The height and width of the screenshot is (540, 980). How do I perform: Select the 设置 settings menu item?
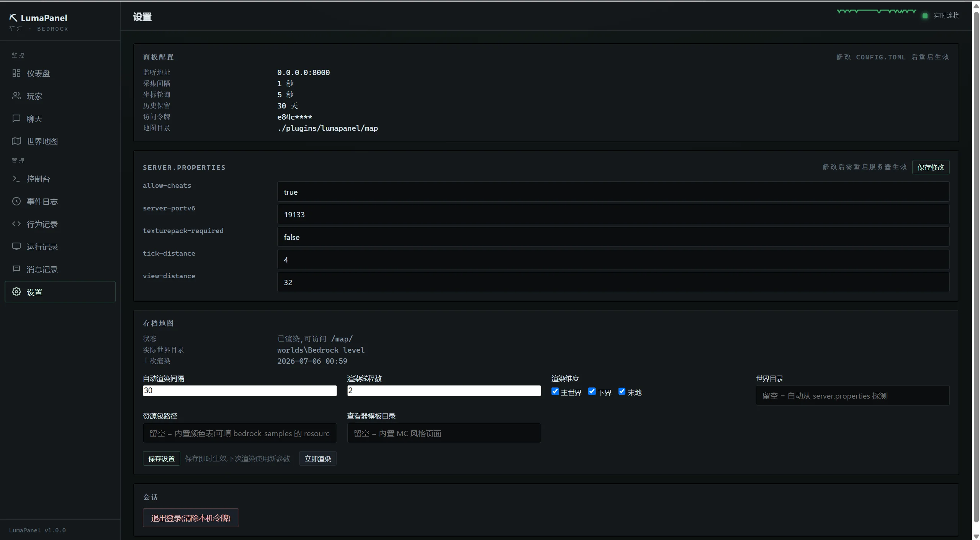[x=60, y=292]
